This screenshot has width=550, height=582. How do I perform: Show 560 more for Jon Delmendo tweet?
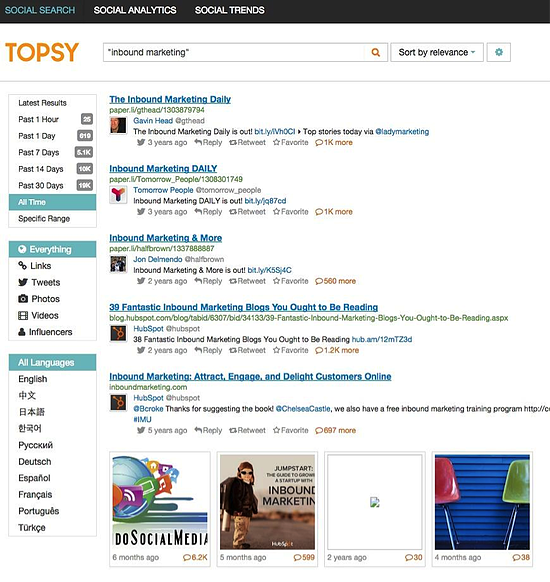pos(335,281)
